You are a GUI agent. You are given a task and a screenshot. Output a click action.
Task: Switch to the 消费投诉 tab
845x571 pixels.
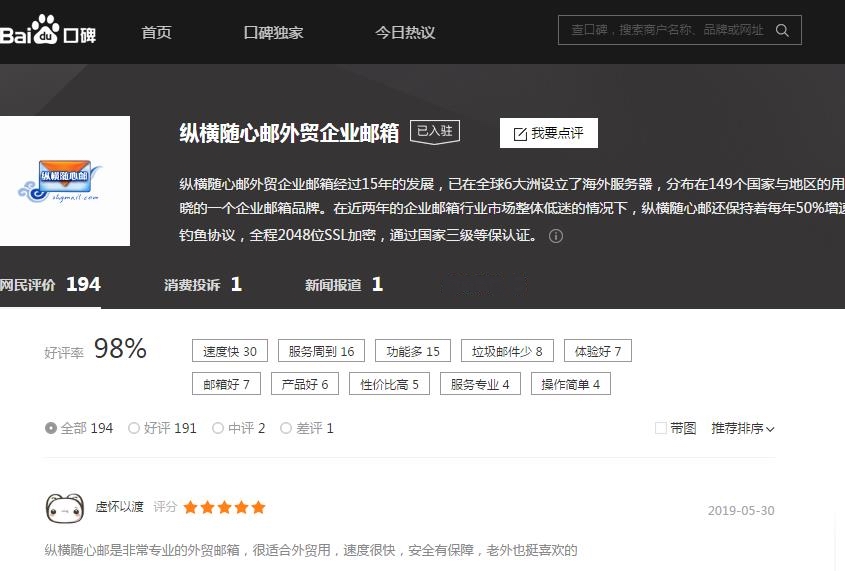click(202, 285)
